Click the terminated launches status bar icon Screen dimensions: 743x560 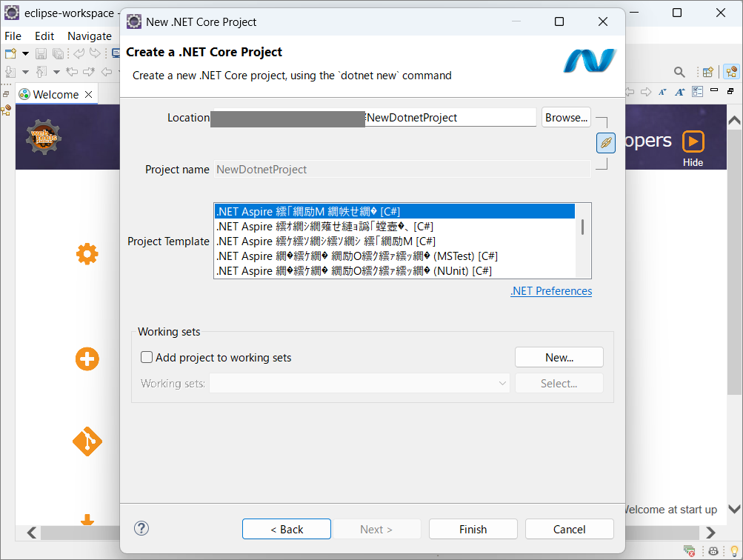690,550
